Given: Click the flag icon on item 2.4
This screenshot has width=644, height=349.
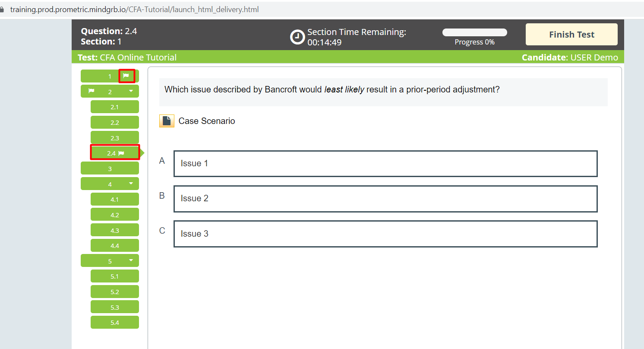Looking at the screenshot, I should coord(121,153).
